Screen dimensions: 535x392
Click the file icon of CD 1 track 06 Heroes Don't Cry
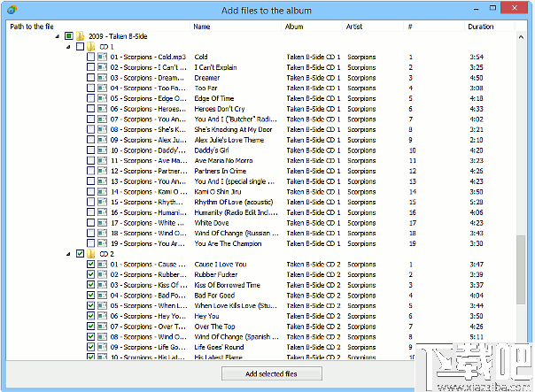102,108
